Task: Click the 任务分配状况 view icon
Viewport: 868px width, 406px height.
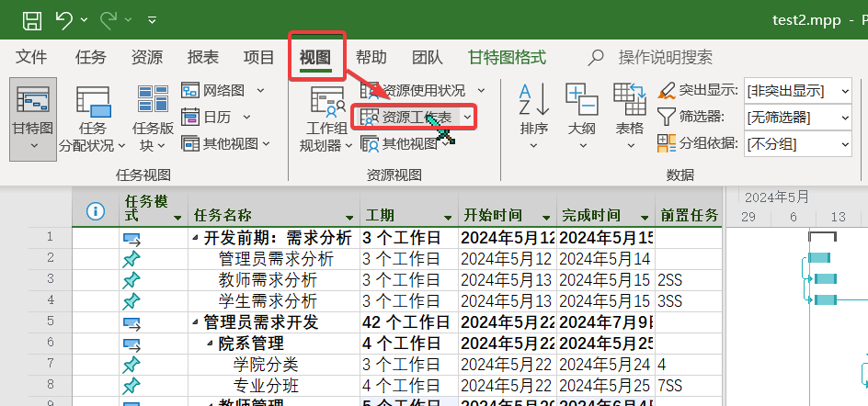Action: (93, 101)
